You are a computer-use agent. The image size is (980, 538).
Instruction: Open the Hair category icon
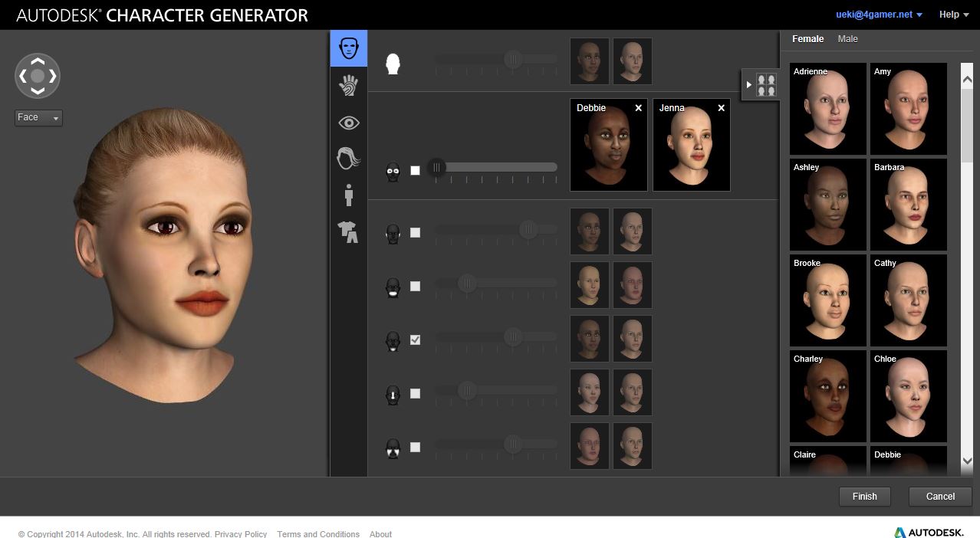coord(349,159)
